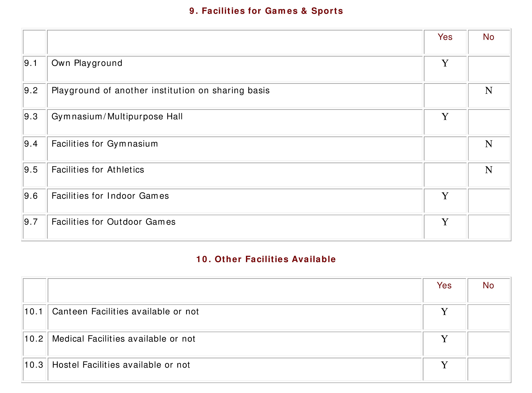Image resolution: width=532 pixels, height=393 pixels.
Task: Click the 'Canteen Facilities available or not' label
Action: pos(125,312)
